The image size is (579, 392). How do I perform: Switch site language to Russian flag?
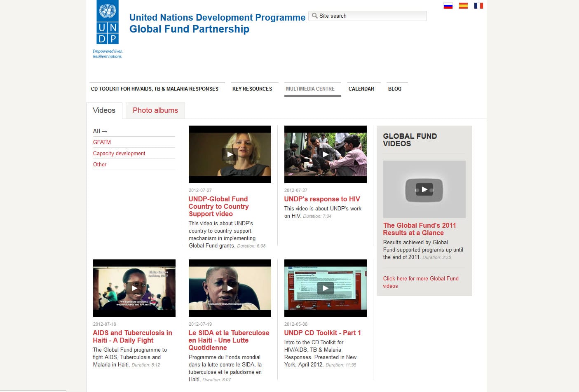448,6
